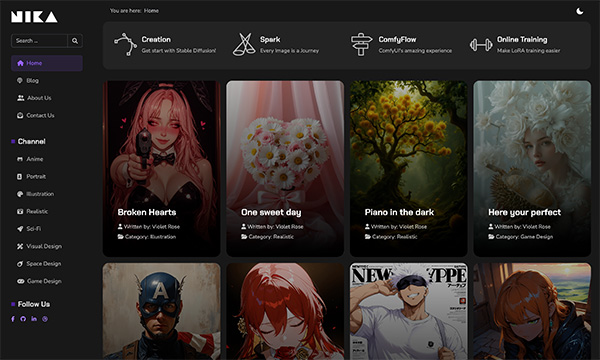This screenshot has height=360, width=600.
Task: Open Spark feature title
Action: coord(270,39)
